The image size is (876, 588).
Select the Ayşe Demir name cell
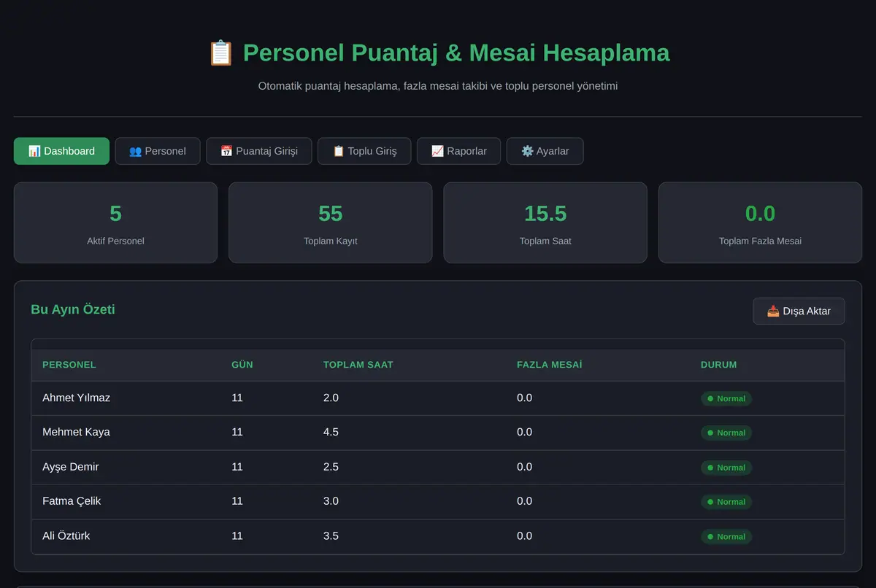[x=71, y=467]
